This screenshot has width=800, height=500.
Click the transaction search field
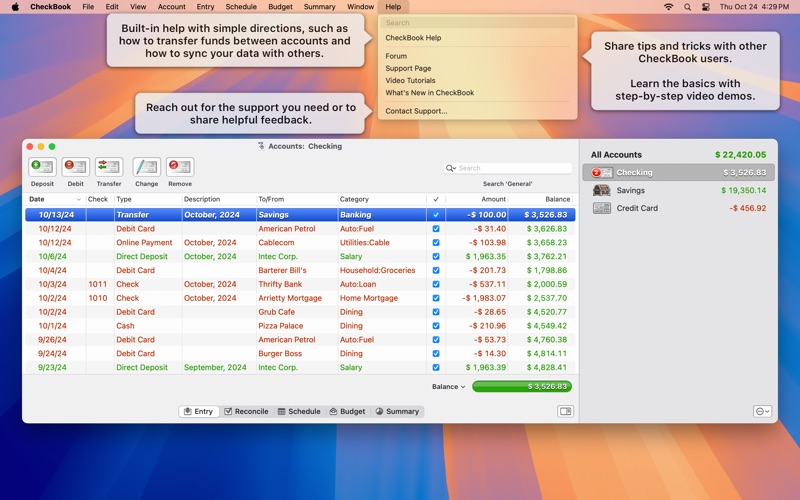pyautogui.click(x=508, y=168)
